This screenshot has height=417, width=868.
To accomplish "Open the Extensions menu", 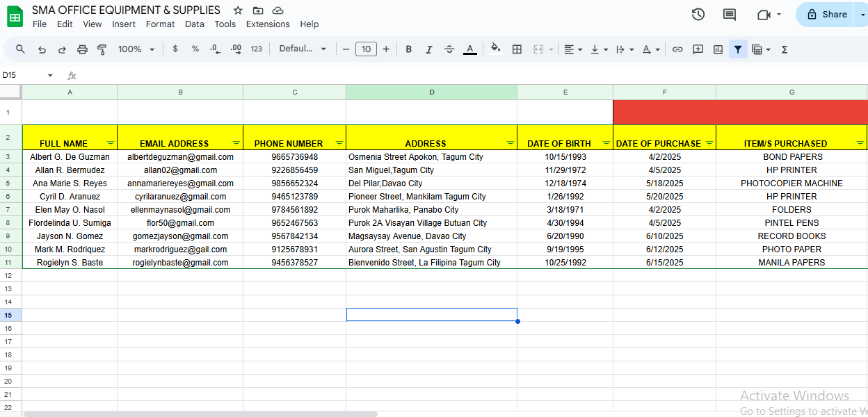I will (268, 24).
